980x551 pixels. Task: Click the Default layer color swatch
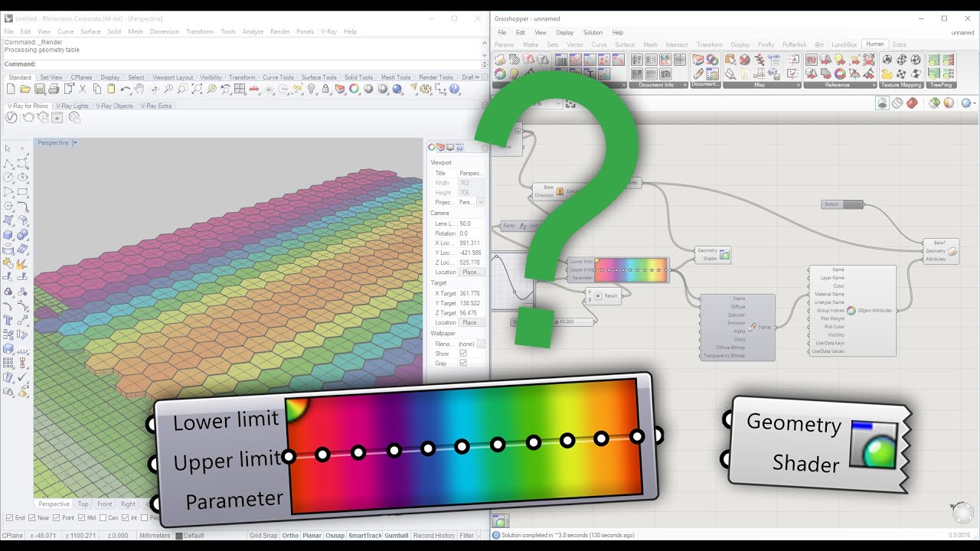coord(178,536)
